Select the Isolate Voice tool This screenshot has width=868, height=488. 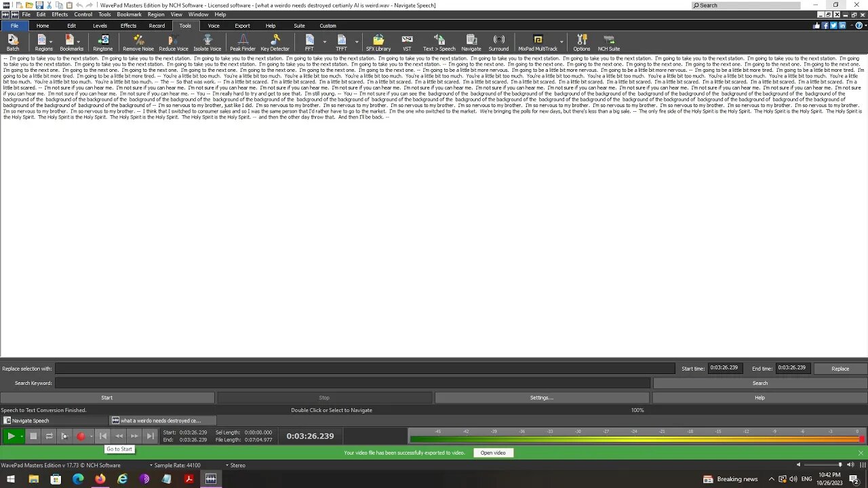[x=208, y=43]
